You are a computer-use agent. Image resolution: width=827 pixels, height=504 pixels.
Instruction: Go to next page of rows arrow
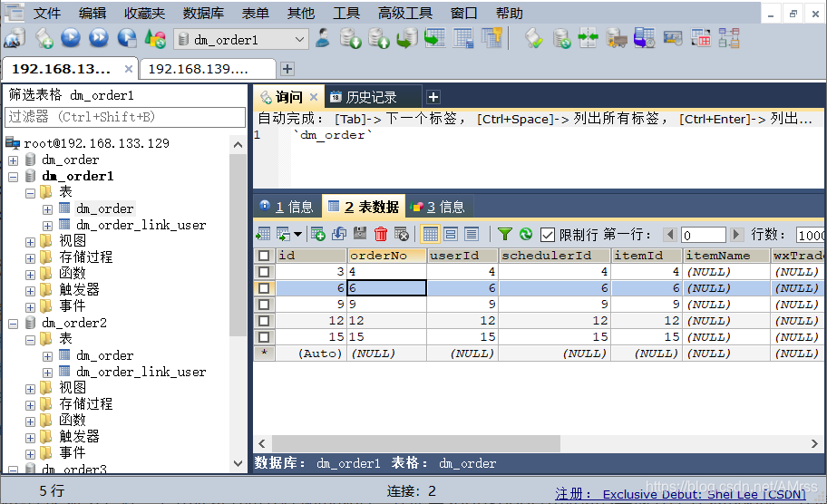tap(737, 234)
